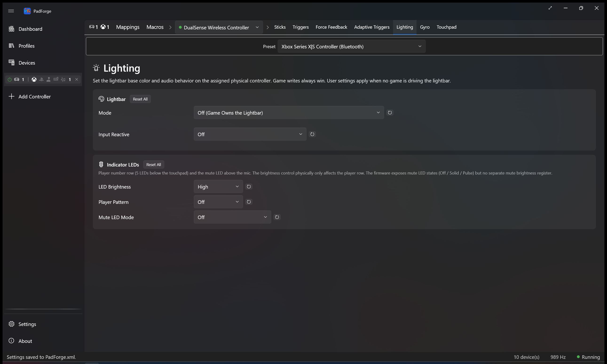Switch to the Adaptive Triggers tab
The image size is (607, 364).
[x=372, y=27]
